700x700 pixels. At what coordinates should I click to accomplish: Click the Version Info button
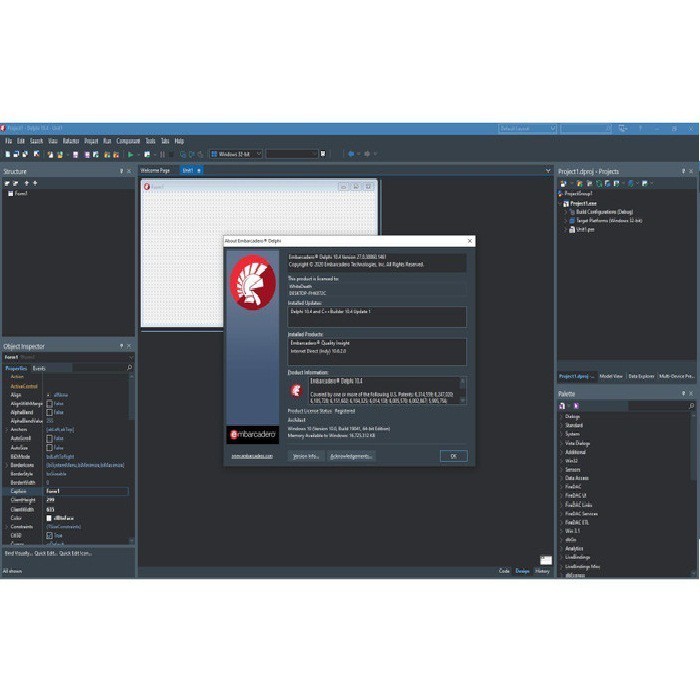306,456
